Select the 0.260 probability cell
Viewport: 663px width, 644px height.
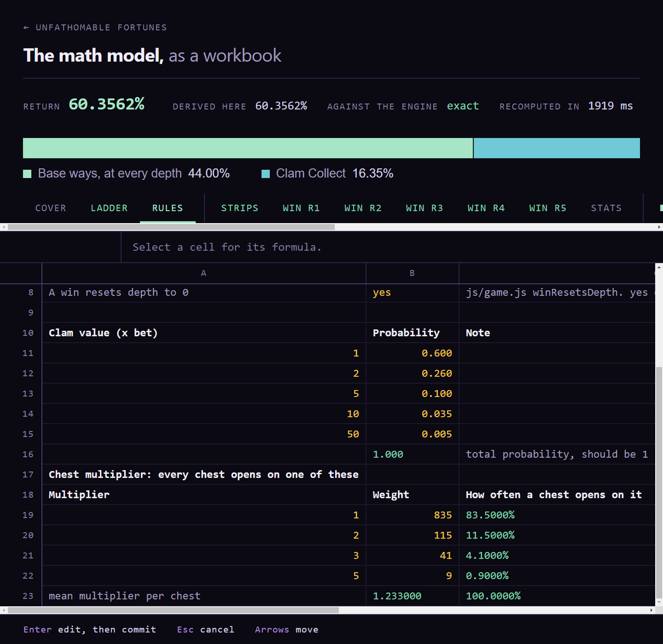[x=412, y=373]
